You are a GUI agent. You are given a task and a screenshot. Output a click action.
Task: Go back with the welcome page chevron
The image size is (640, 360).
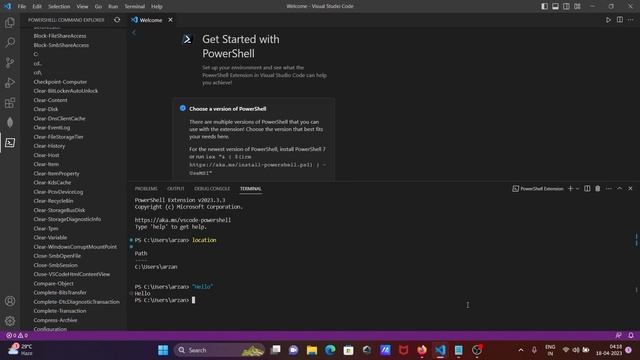click(134, 32)
